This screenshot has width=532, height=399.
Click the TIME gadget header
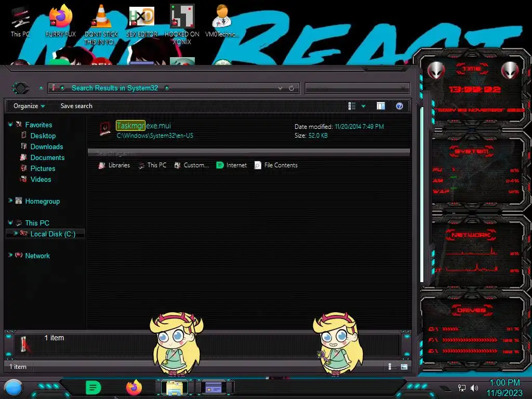(472, 69)
